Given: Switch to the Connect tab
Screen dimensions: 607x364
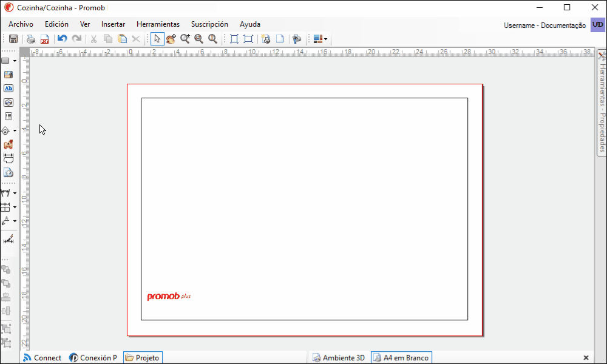Looking at the screenshot, I should (x=42, y=358).
